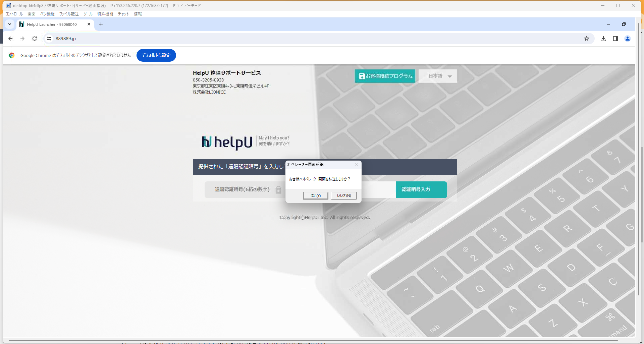This screenshot has height=344, width=644.
Task: Click the HelpU tab favicon
Action: coord(22,24)
